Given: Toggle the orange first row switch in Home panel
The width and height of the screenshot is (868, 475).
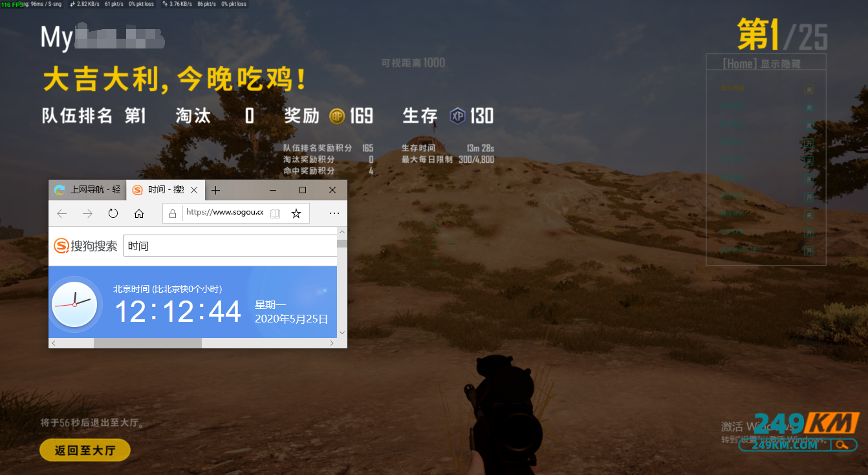Looking at the screenshot, I should point(808,89).
